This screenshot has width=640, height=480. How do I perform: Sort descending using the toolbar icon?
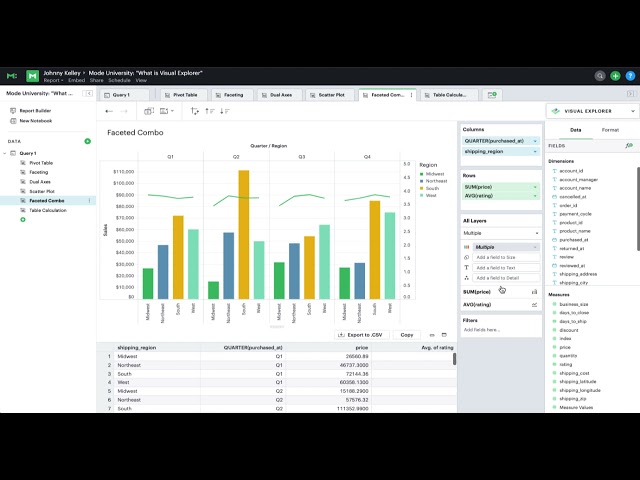click(x=224, y=111)
